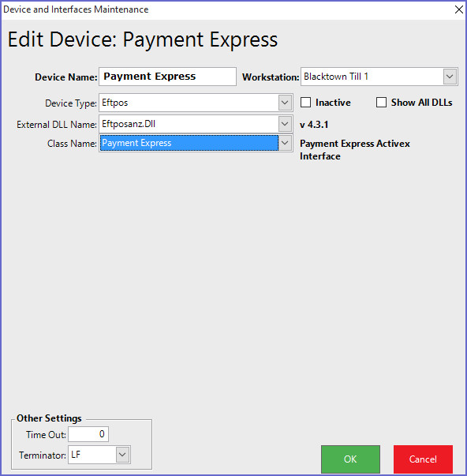The width and height of the screenshot is (467, 476).
Task: Click into the Time Out field
Action: [x=88, y=434]
